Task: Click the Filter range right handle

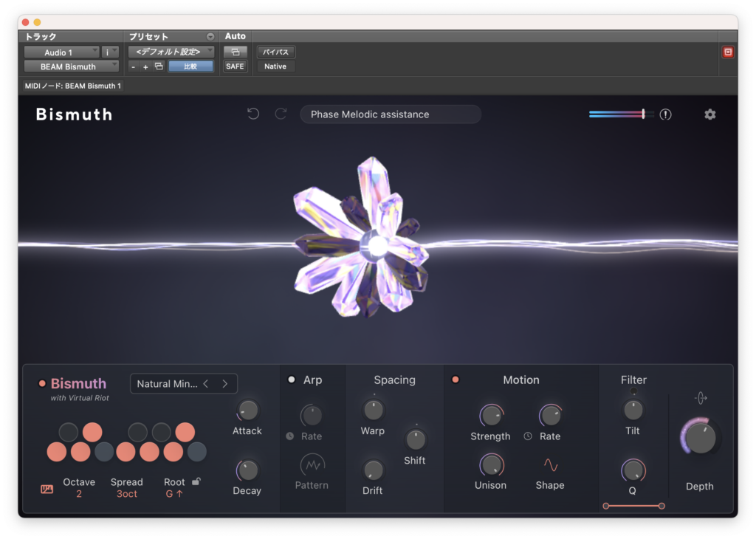Action: (661, 506)
